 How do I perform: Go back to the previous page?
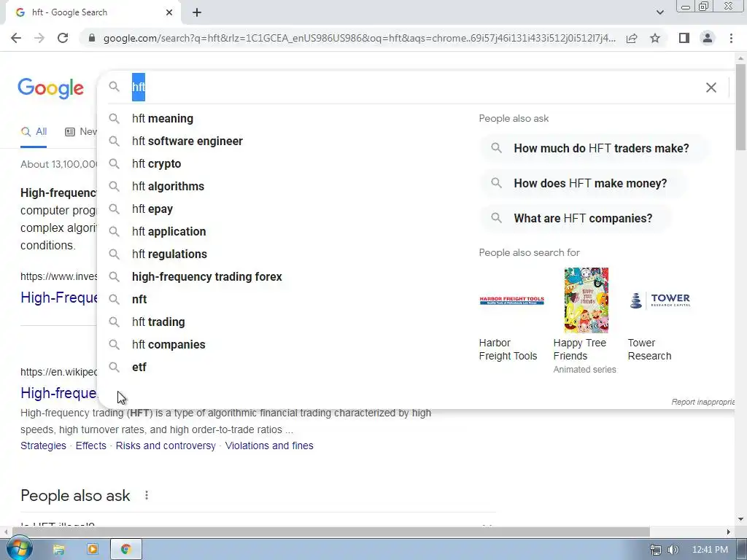coord(16,38)
